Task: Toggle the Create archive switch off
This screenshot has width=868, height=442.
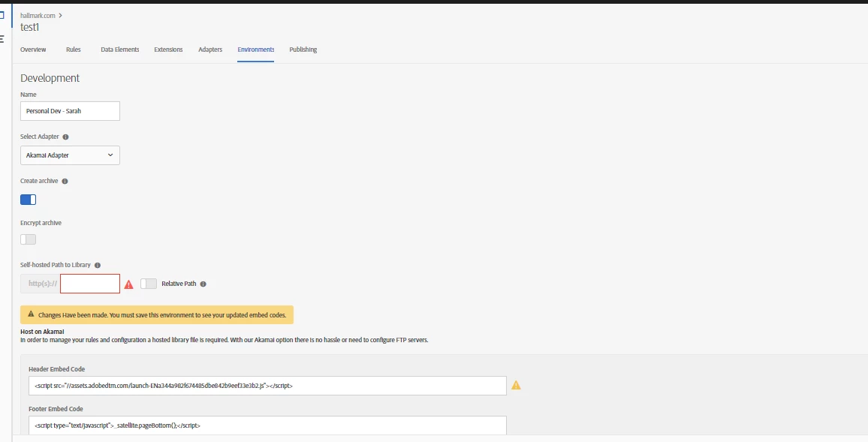Action: pos(29,200)
